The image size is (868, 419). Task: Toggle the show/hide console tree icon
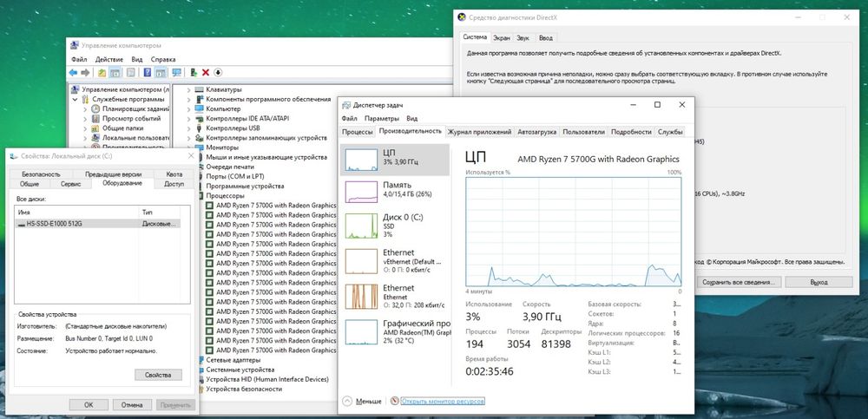point(115,73)
